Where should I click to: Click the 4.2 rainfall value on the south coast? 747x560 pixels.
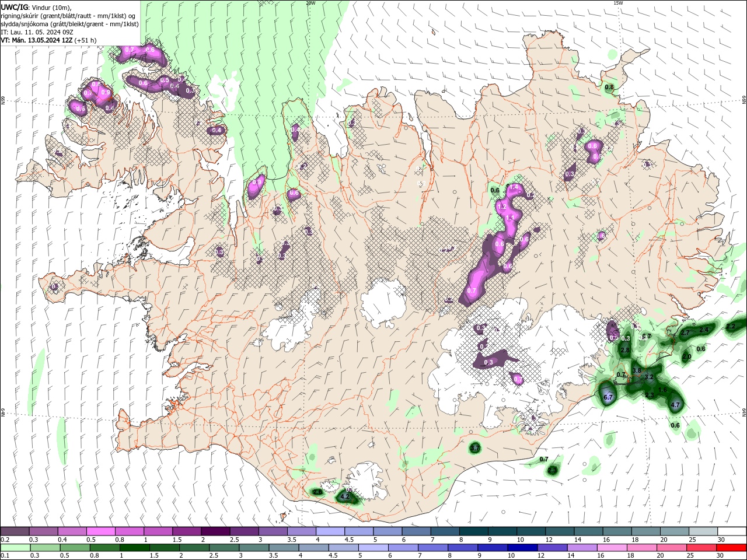tap(345, 497)
